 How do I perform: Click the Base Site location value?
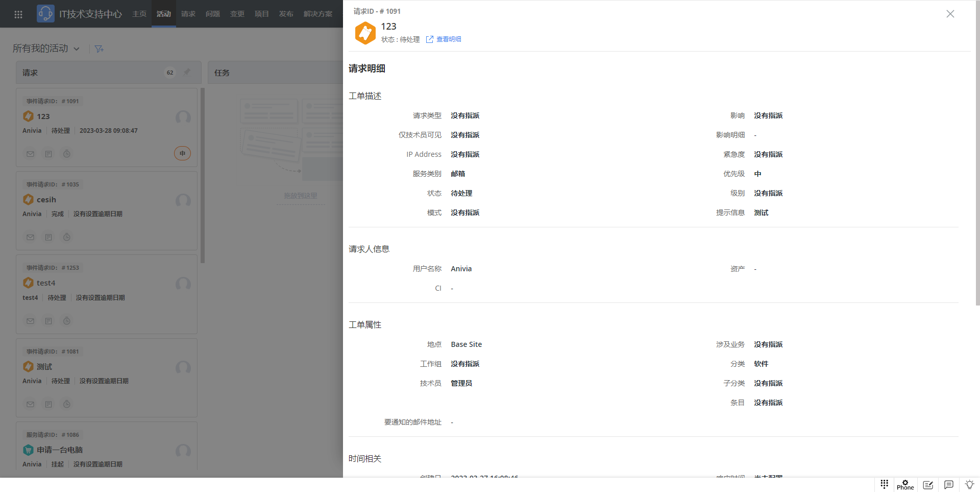point(467,345)
